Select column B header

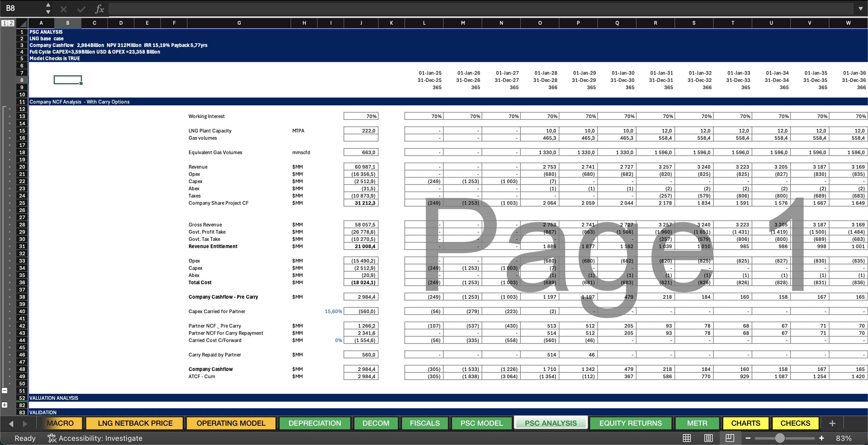pyautogui.click(x=68, y=23)
